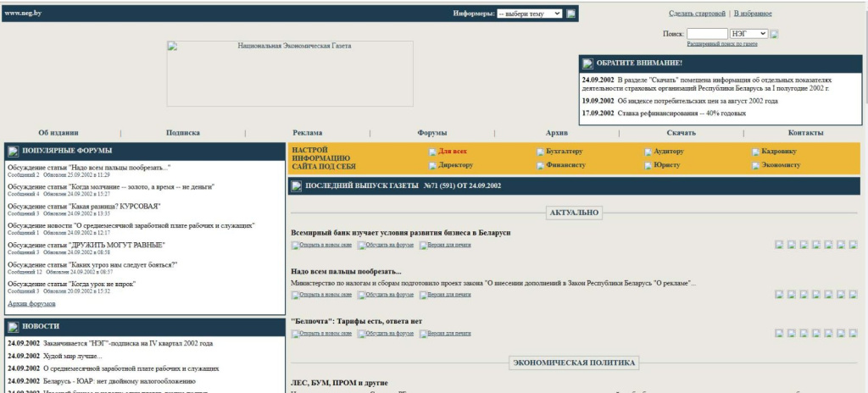868x393 pixels.
Task: Click 'Версия для печати' under Надо всем пальцы article
Action: pyautogui.click(x=449, y=295)
